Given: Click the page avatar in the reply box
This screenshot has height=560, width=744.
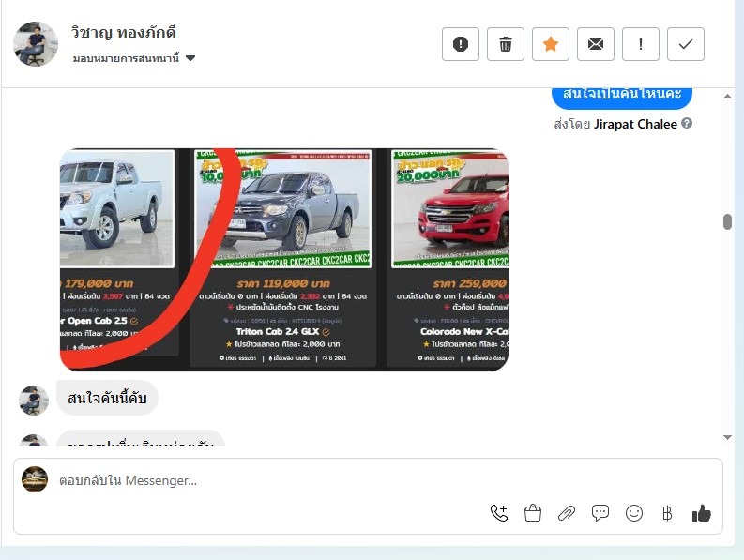Looking at the screenshot, I should pyautogui.click(x=35, y=479).
